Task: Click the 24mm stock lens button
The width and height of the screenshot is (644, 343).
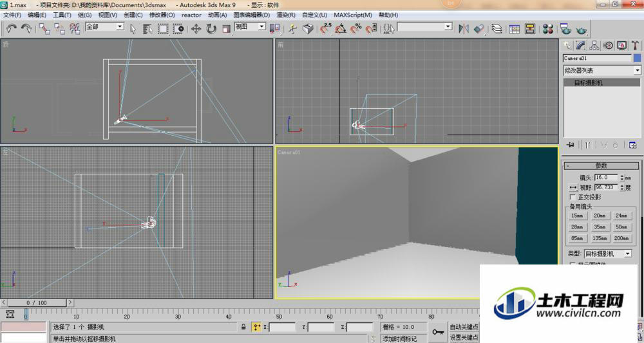Action: click(x=621, y=216)
